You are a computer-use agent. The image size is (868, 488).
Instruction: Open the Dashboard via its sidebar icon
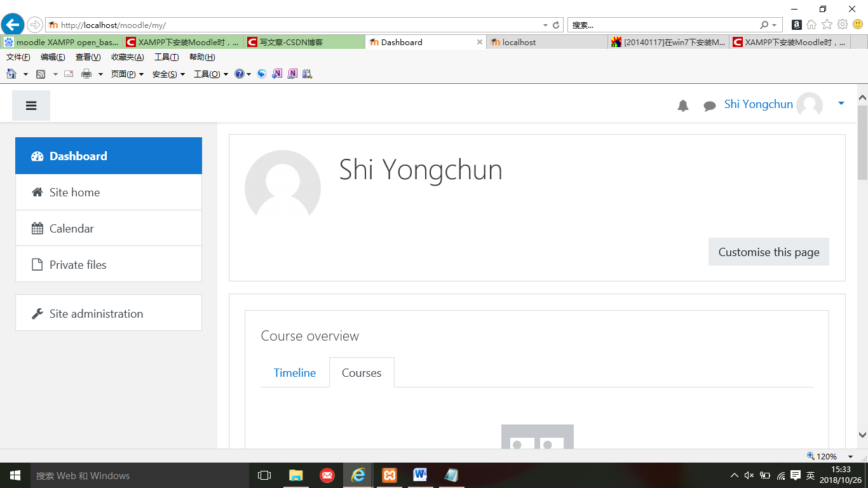[37, 156]
